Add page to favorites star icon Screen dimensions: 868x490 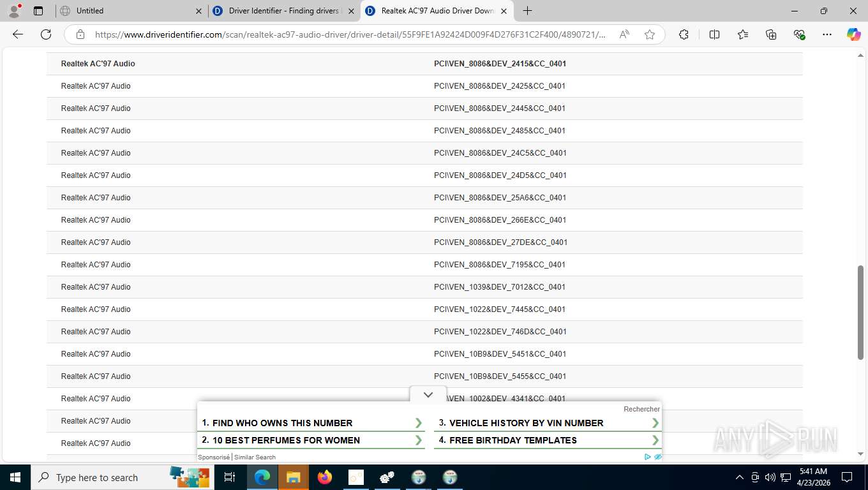tap(650, 34)
